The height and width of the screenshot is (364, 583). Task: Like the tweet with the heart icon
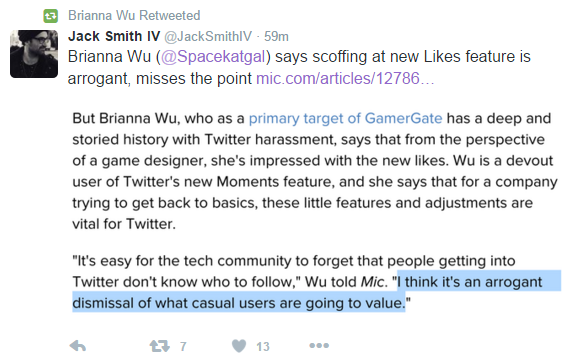point(239,346)
